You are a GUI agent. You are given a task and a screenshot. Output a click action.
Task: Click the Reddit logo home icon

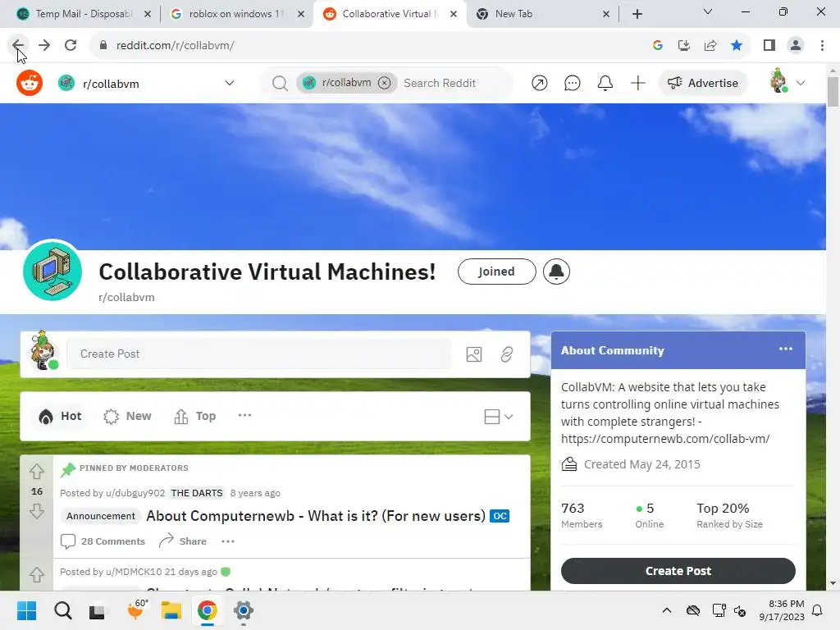30,83
